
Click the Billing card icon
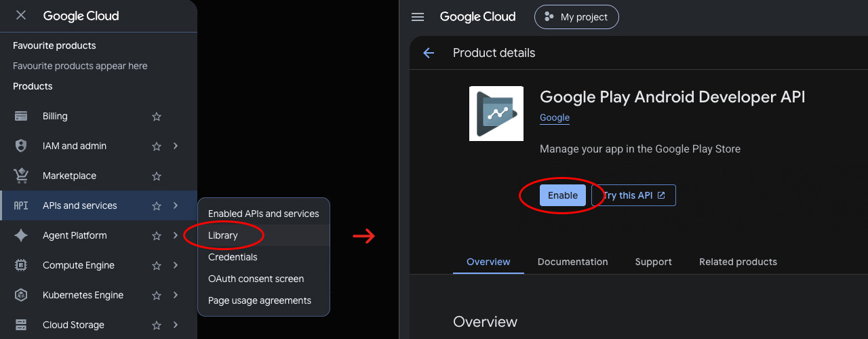[x=21, y=116]
